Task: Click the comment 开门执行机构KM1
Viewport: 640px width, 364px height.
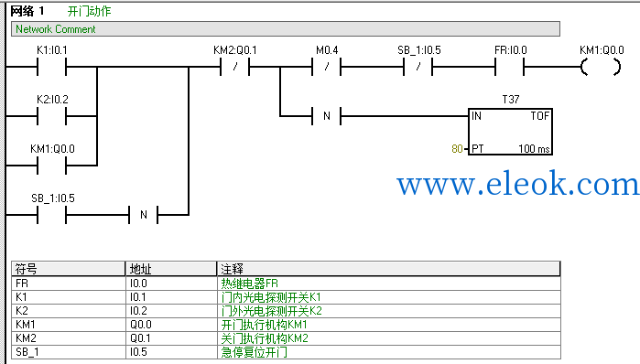Action: (264, 325)
